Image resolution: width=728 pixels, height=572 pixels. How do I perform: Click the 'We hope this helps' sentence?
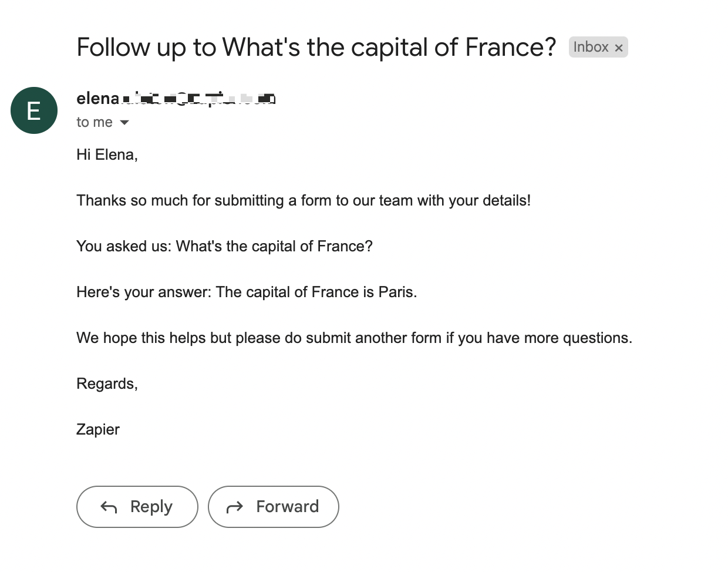(x=354, y=338)
